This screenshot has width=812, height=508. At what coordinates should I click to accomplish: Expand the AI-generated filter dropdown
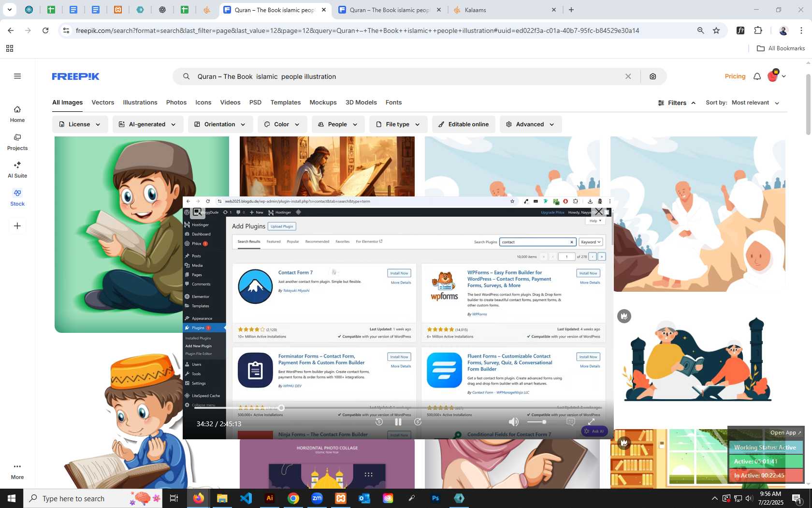point(148,124)
